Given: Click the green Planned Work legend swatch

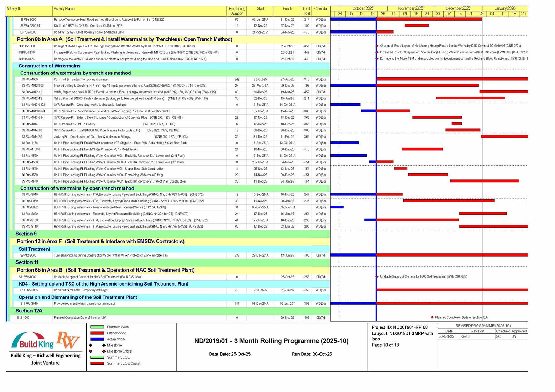Looking at the screenshot, I should point(97,327).
